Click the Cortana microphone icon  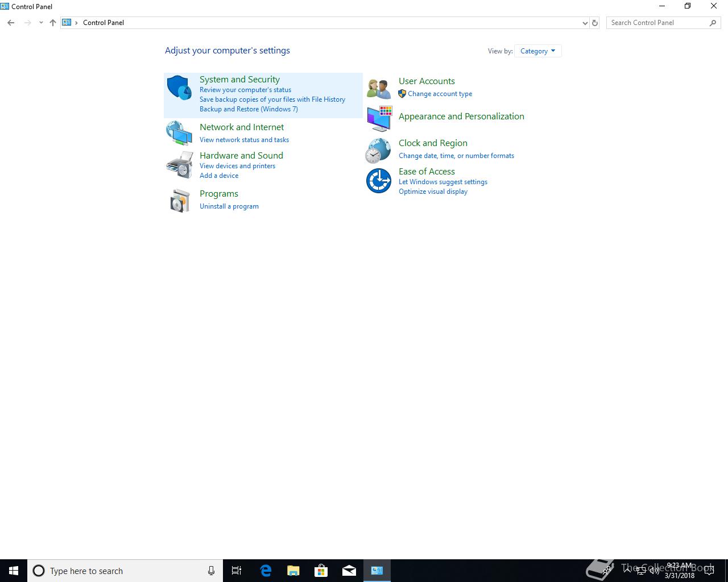(x=211, y=571)
